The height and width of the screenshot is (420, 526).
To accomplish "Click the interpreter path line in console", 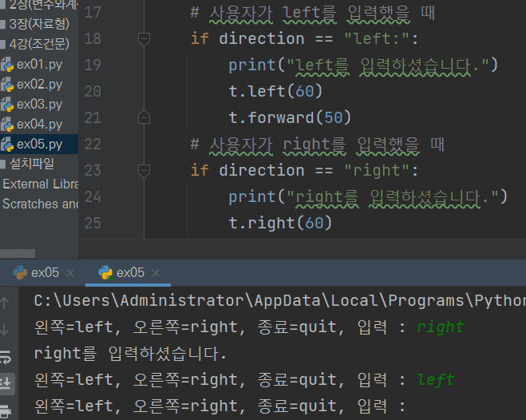I will (x=280, y=300).
